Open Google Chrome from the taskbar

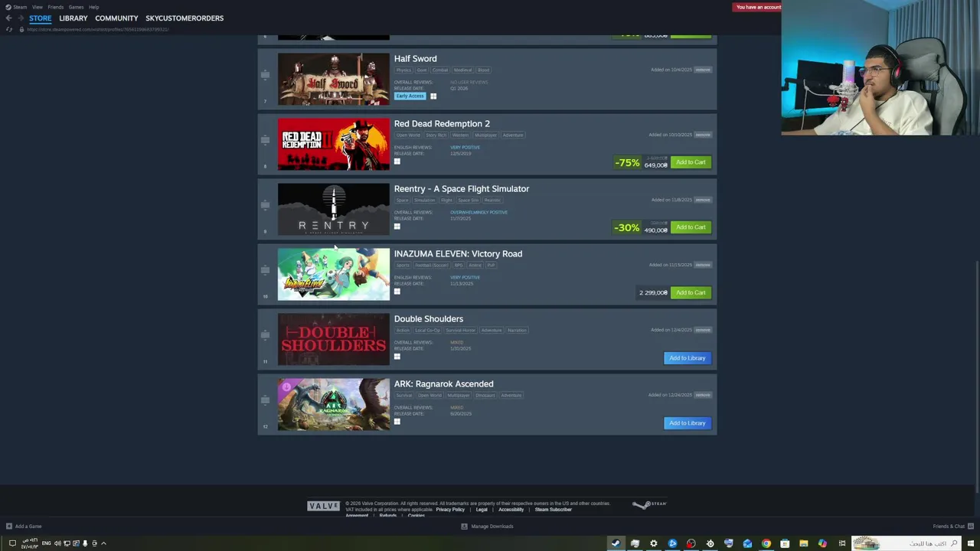[766, 543]
